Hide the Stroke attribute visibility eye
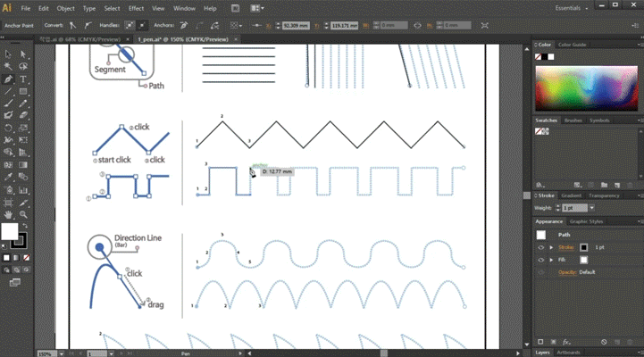The height and width of the screenshot is (357, 644). tap(541, 247)
